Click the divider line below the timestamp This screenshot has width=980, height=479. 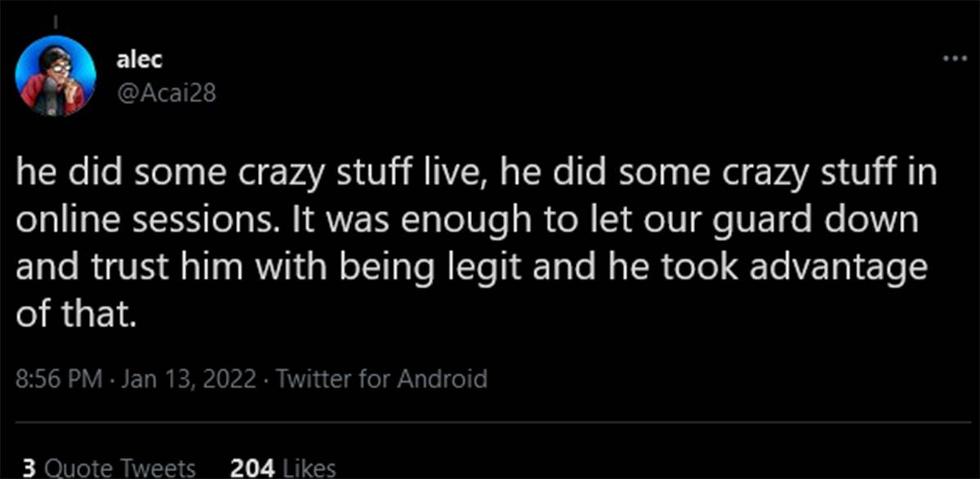click(490, 424)
